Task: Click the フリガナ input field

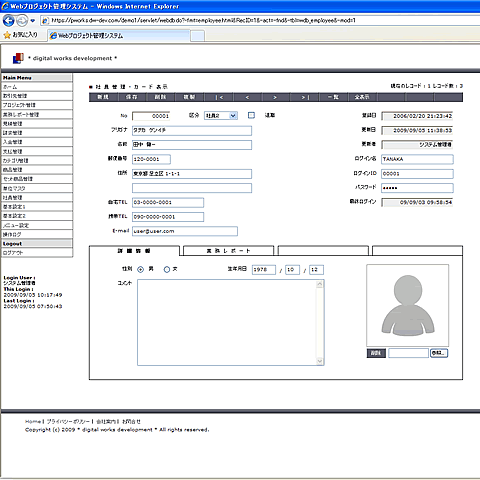Action: coord(192,130)
